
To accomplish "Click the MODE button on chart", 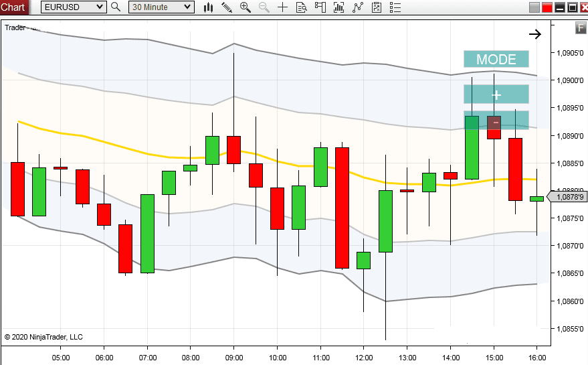I will 496,59.
